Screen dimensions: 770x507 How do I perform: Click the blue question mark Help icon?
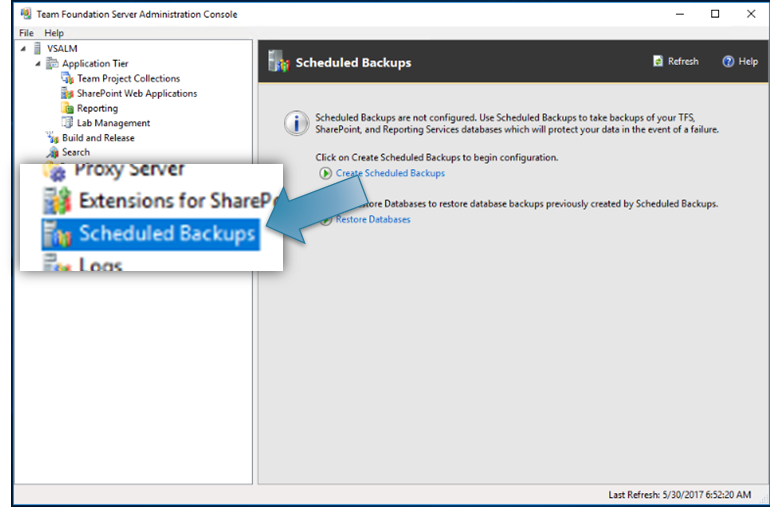[728, 61]
